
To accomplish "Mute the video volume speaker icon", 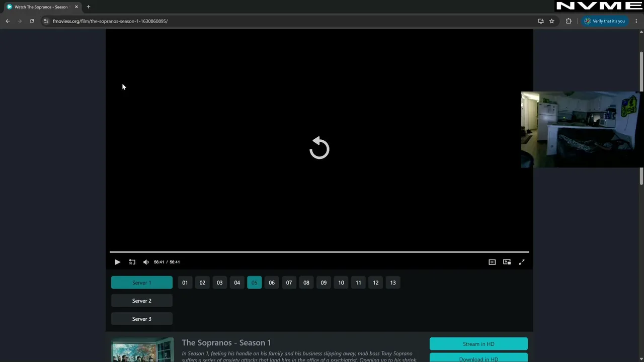I will pyautogui.click(x=146, y=262).
